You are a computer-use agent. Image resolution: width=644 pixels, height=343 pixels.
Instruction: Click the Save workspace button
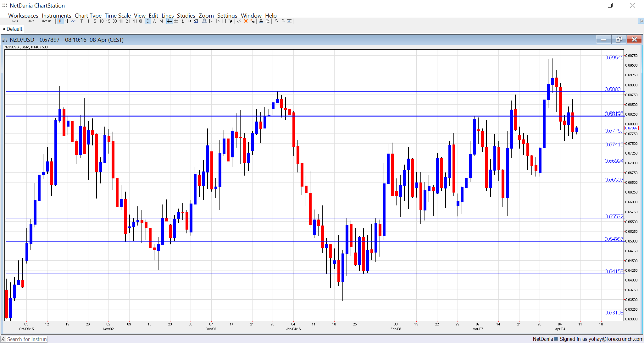pyautogui.click(x=30, y=21)
